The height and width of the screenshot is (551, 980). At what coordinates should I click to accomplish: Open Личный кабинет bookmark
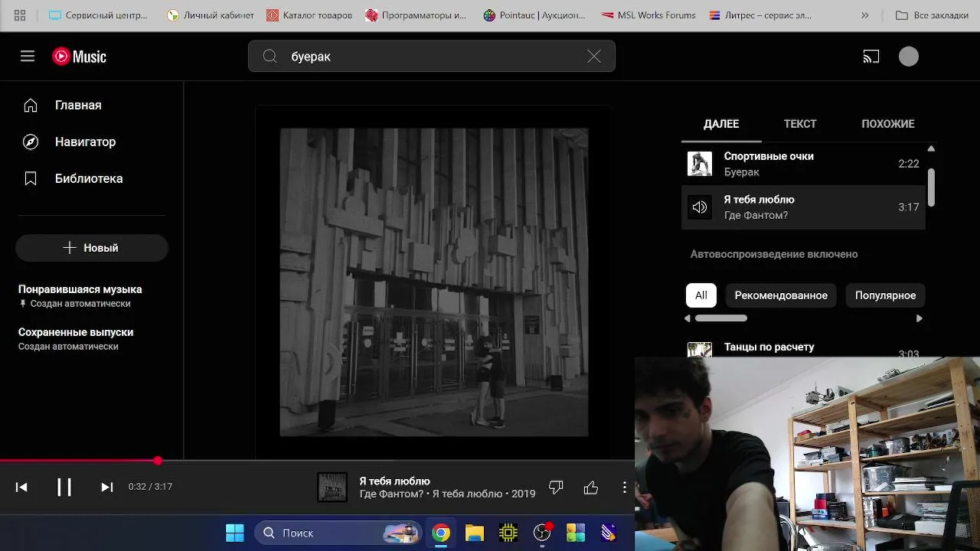pos(210,15)
